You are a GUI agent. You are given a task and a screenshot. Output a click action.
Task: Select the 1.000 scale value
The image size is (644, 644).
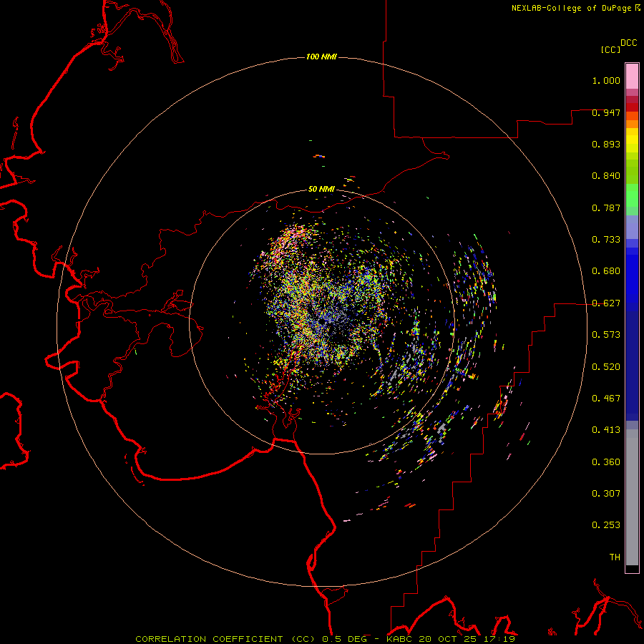(x=606, y=80)
